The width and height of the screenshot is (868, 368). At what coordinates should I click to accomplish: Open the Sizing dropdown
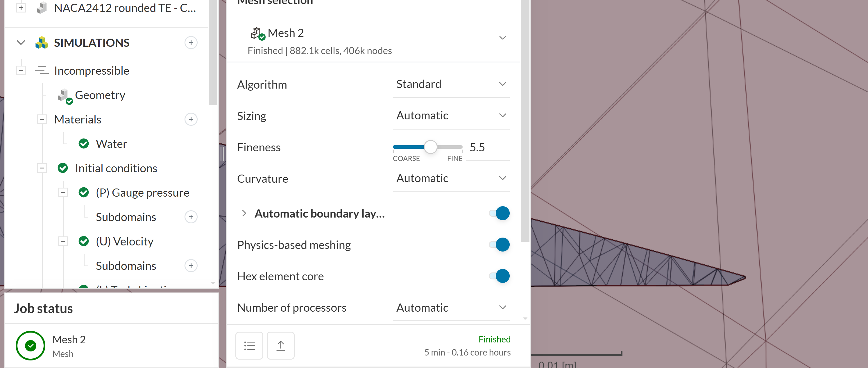coord(451,116)
